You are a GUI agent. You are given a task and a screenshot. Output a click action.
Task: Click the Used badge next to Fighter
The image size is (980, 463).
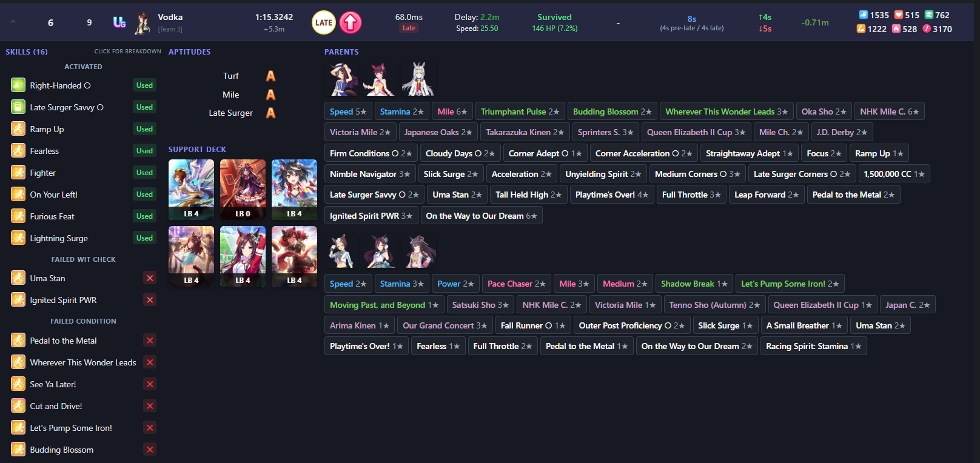point(144,173)
